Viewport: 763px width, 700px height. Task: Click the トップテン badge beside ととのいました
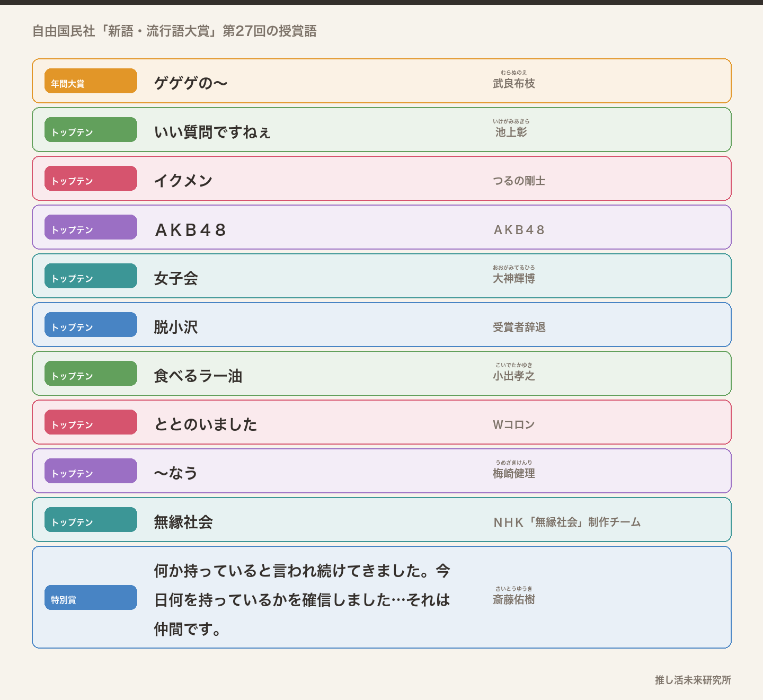coord(91,422)
